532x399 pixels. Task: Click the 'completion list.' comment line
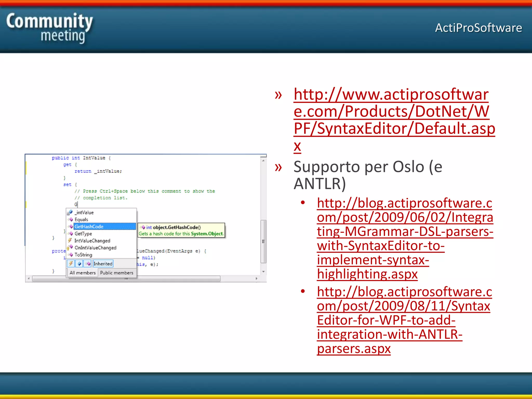pyautogui.click(x=101, y=198)
